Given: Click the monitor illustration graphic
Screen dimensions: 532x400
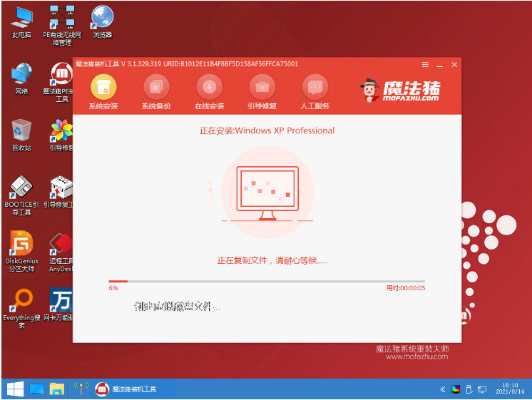Looking at the screenshot, I should [267, 193].
